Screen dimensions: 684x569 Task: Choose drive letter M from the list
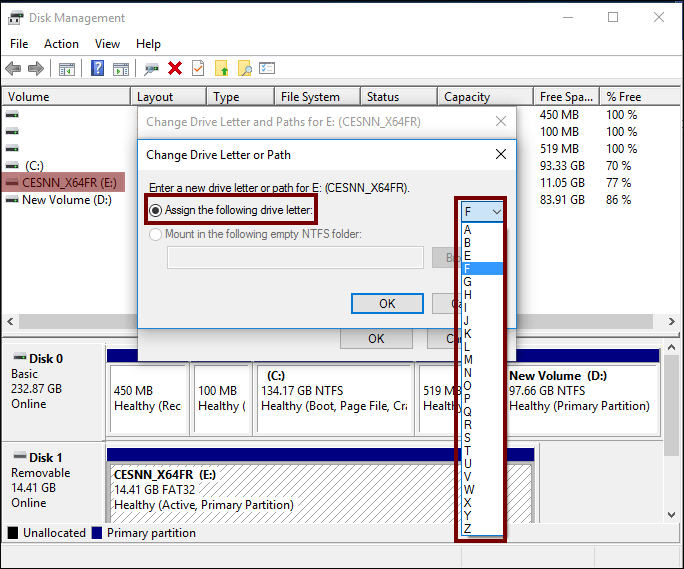click(482, 360)
